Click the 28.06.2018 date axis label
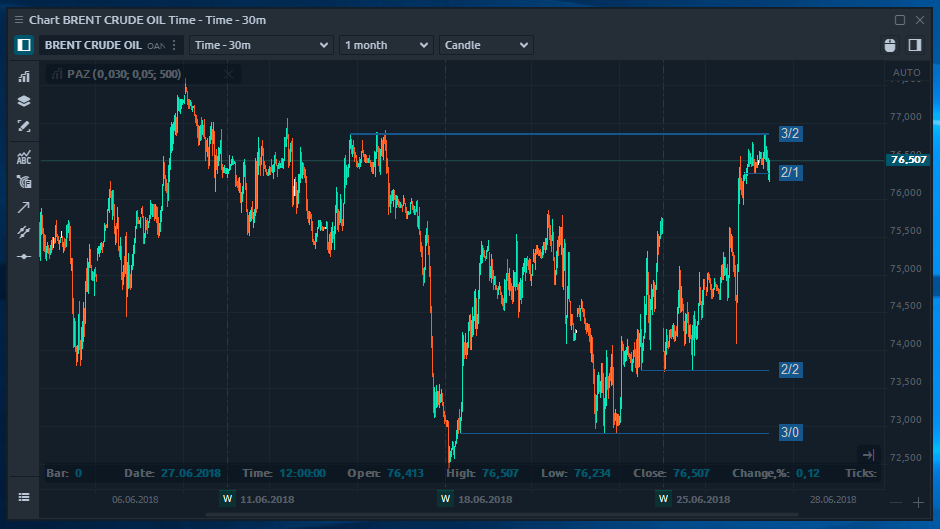 [833, 500]
